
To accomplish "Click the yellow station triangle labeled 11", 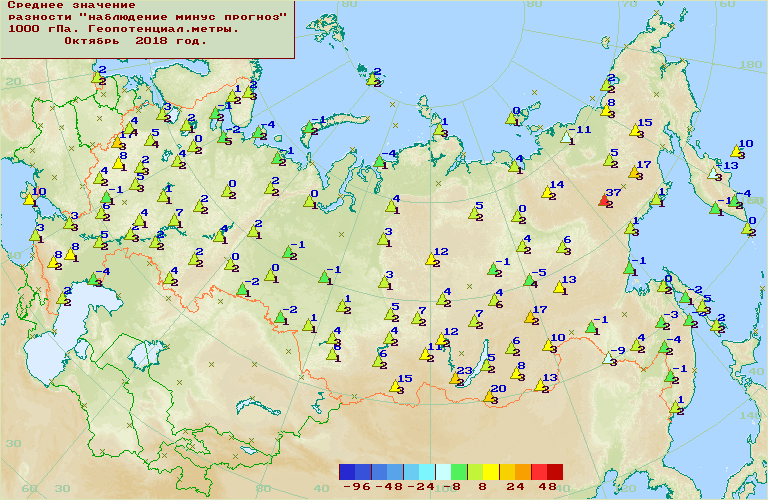I will click(x=425, y=354).
